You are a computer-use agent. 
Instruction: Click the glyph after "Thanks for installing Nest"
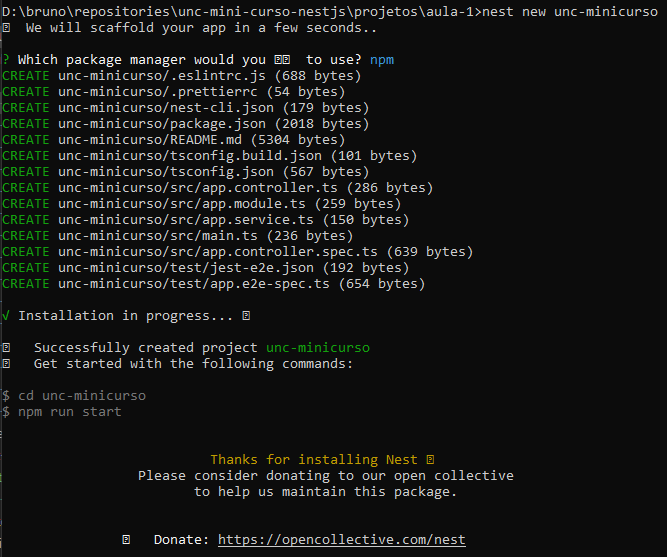tap(430, 460)
